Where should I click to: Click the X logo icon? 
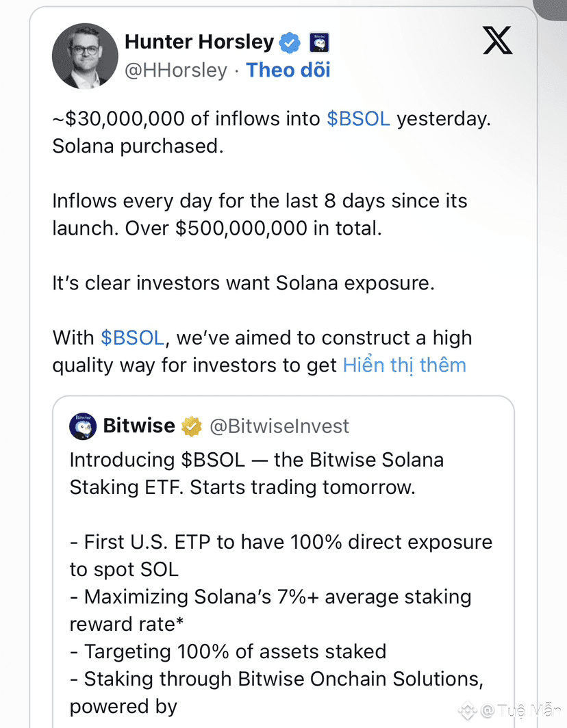click(x=497, y=42)
